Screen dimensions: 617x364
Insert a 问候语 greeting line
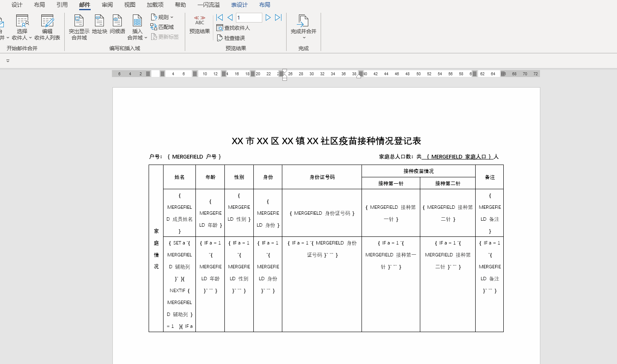coord(117,25)
